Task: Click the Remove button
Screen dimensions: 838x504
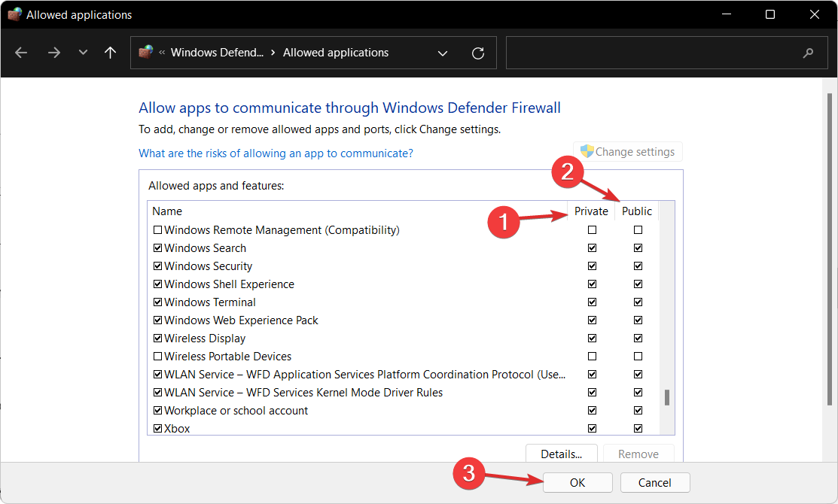Action: point(638,454)
